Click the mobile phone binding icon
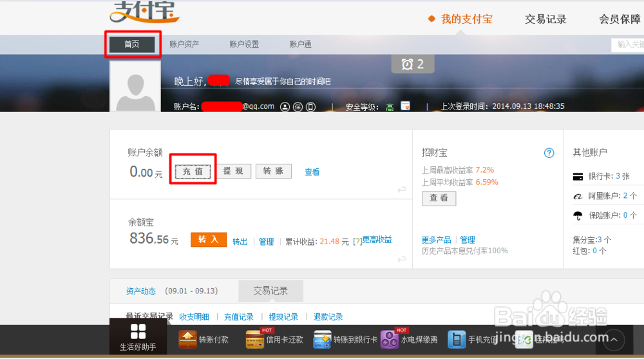 click(311, 107)
